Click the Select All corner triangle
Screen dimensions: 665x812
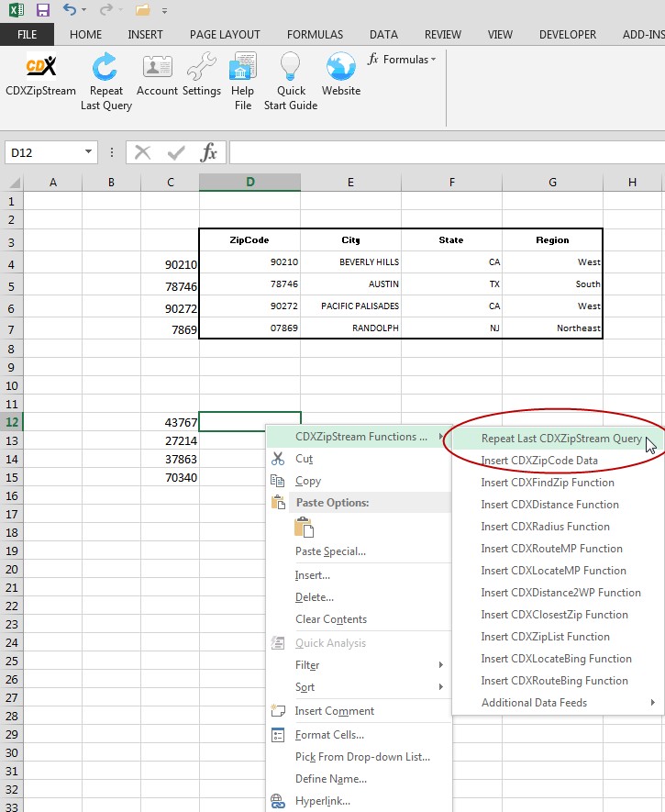[15, 183]
